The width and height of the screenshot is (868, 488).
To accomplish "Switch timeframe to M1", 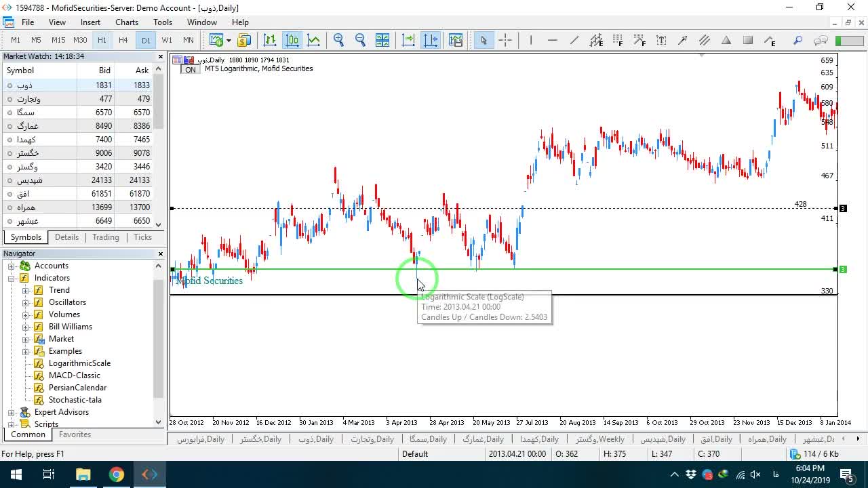I will [x=16, y=40].
